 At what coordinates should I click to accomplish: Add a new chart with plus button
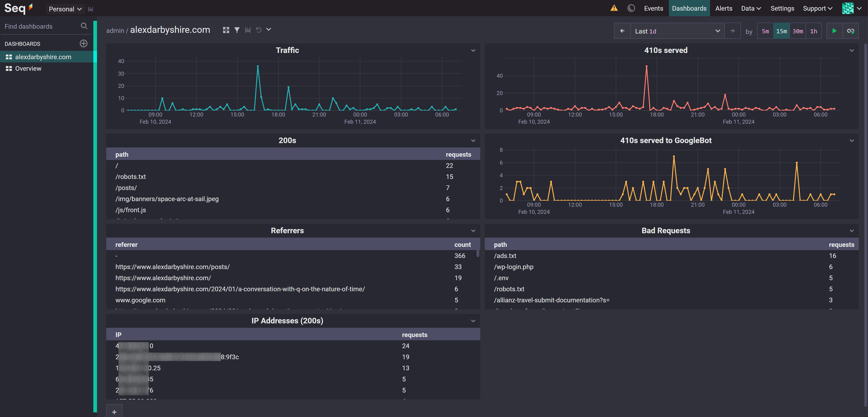pyautogui.click(x=114, y=412)
